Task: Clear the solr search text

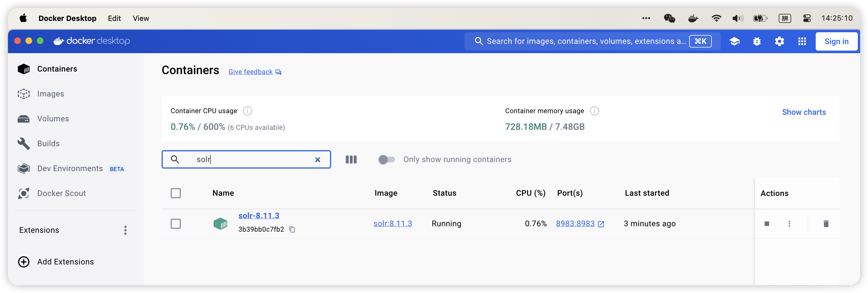Action: [317, 160]
